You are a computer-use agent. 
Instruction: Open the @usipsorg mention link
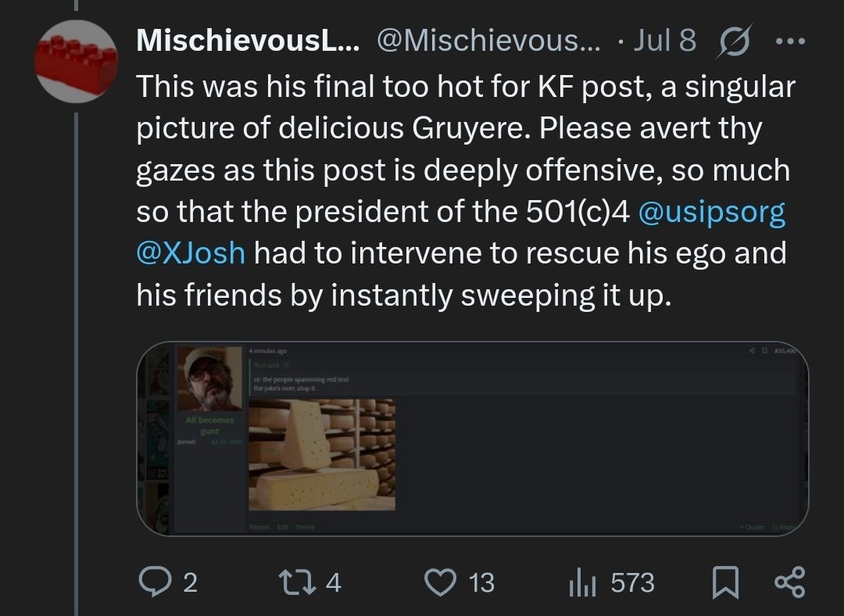711,212
